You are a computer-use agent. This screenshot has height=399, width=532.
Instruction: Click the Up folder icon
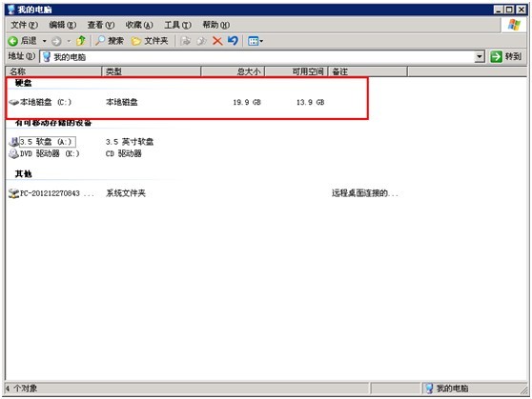point(81,41)
